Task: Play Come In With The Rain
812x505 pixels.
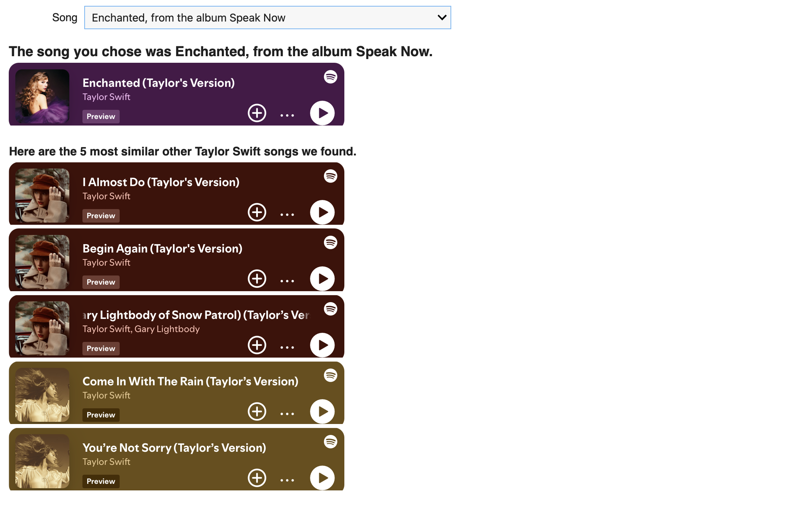Action: coord(322,412)
